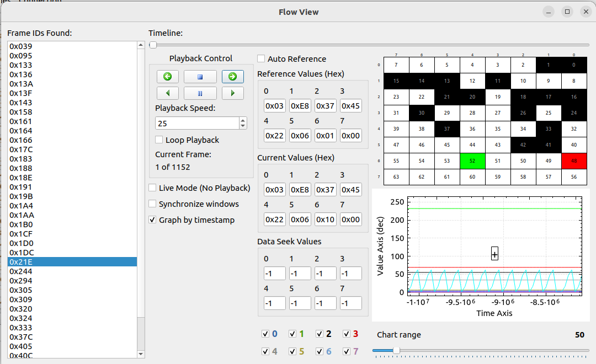Uncheck the byte 2 graph checkbox
This screenshot has width=596, height=364.
tap(320, 334)
